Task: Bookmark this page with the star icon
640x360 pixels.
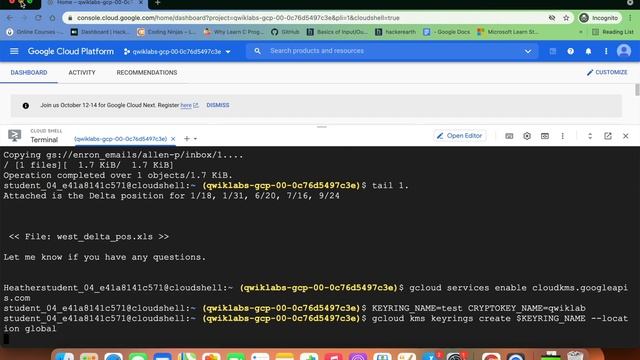Action: click(566, 18)
